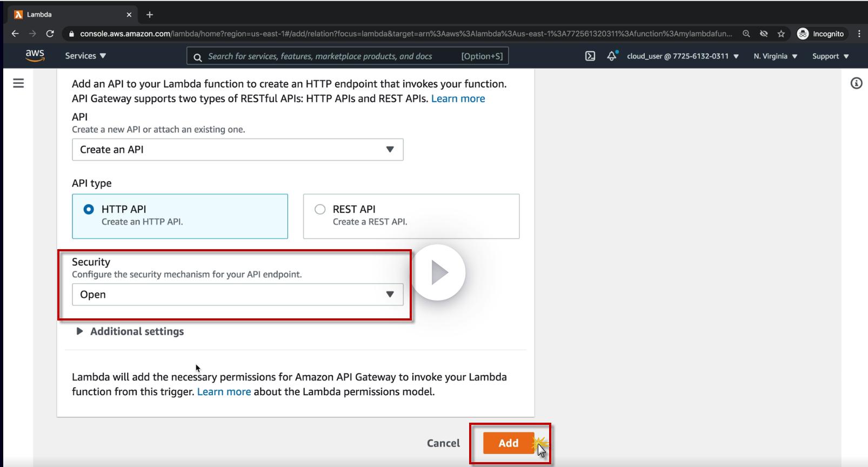Click the play button overlay
The width and height of the screenshot is (868, 467).
pos(438,273)
